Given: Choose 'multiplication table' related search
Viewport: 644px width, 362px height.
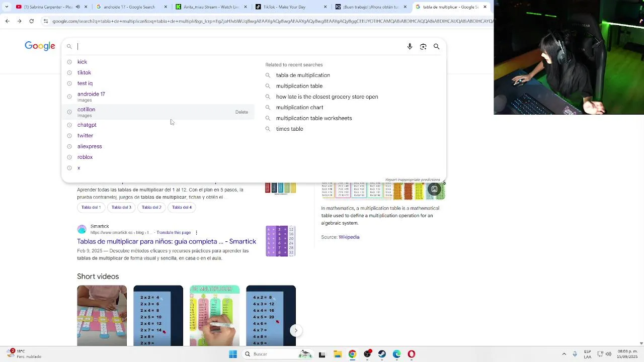Looking at the screenshot, I should tap(299, 86).
